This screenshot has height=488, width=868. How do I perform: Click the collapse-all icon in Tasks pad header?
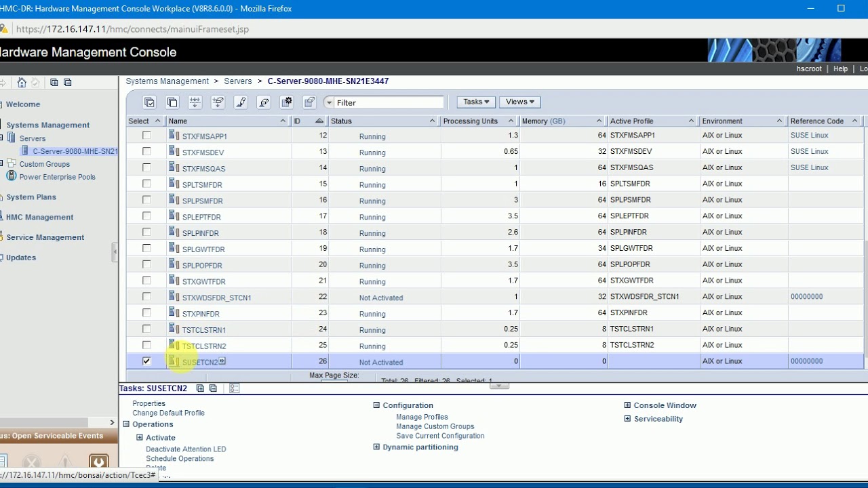tap(213, 388)
